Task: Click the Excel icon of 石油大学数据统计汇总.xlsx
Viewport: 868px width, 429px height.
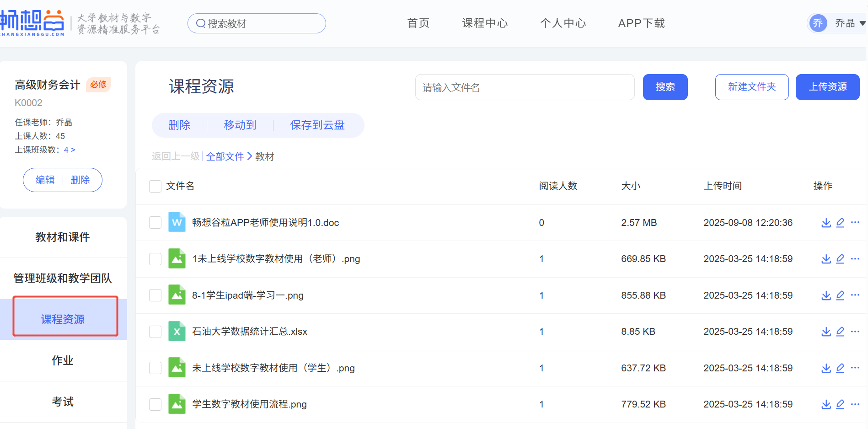Action: (177, 332)
